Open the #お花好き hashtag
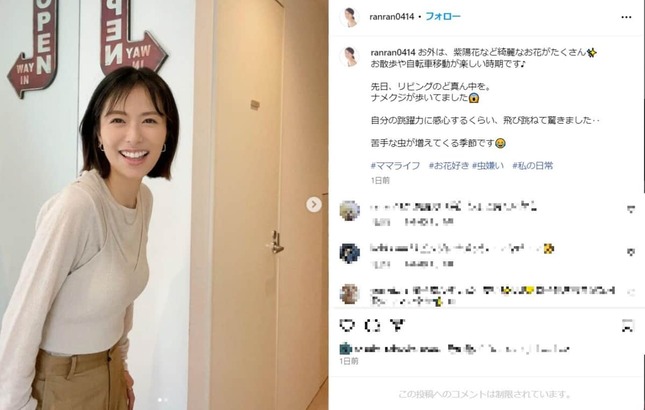This screenshot has height=410, width=645. (448, 166)
